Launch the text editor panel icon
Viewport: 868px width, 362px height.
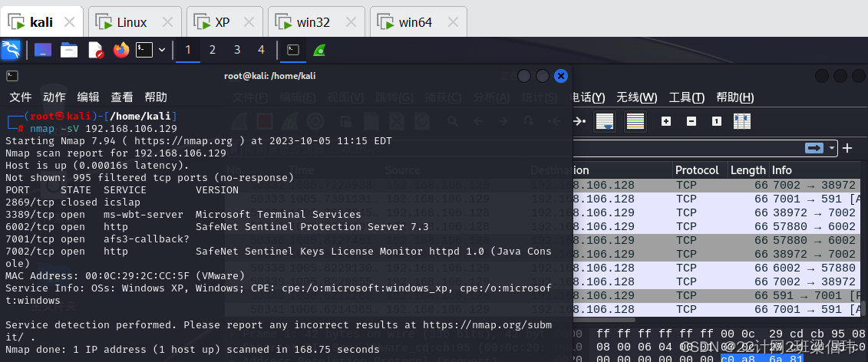click(x=97, y=51)
